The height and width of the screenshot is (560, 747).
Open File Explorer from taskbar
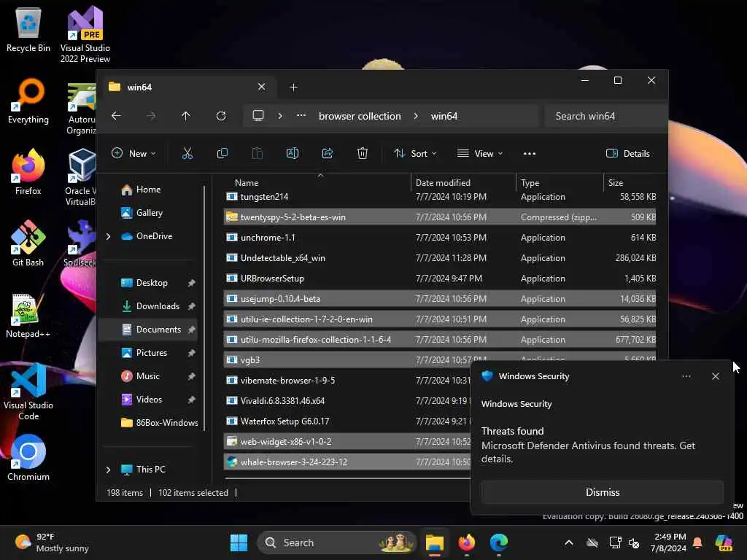(435, 542)
